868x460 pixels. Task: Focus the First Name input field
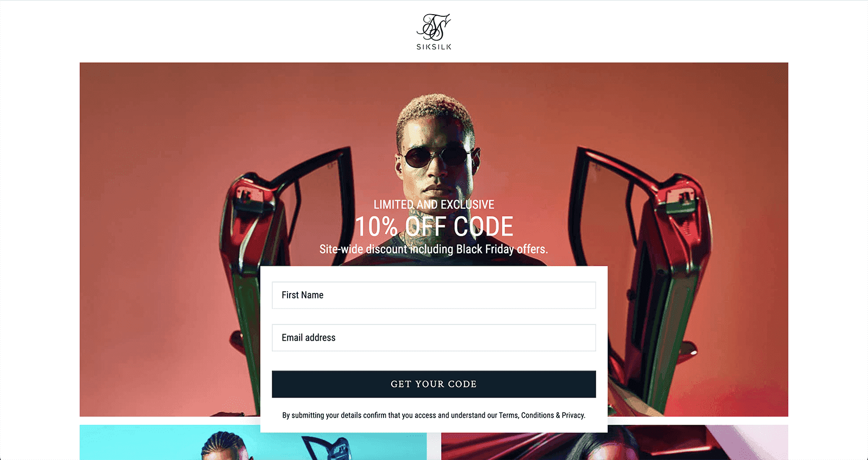tap(434, 295)
